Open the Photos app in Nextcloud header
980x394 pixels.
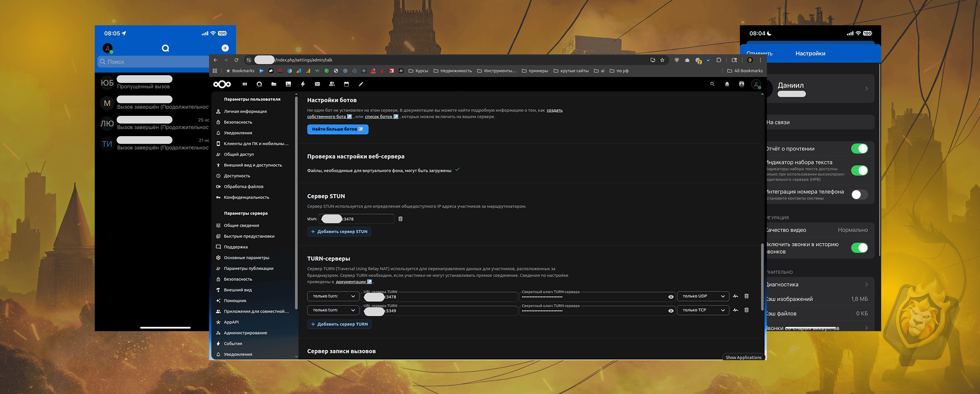click(x=288, y=84)
